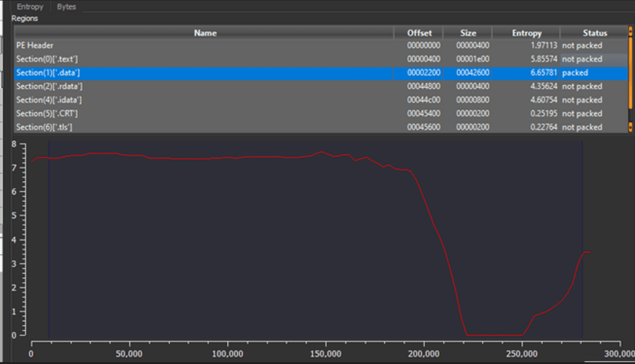Select the Section(2)['.rdata'] row name

[x=49, y=86]
